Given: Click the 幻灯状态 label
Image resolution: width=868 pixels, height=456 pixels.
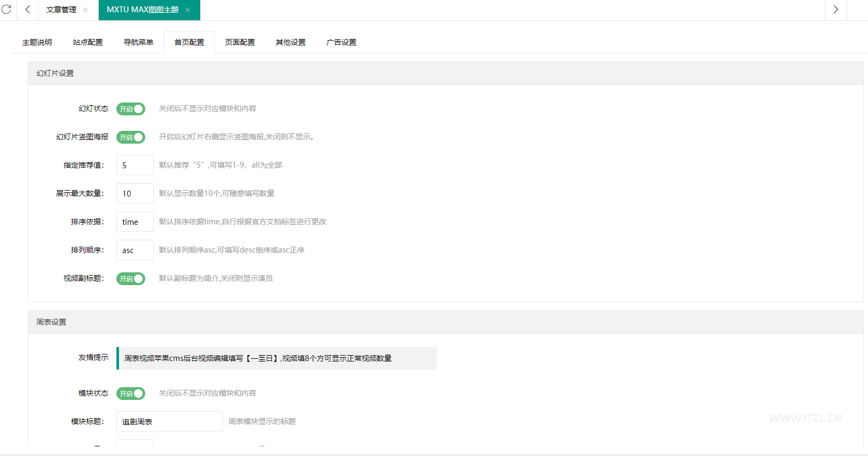Looking at the screenshot, I should (x=93, y=108).
